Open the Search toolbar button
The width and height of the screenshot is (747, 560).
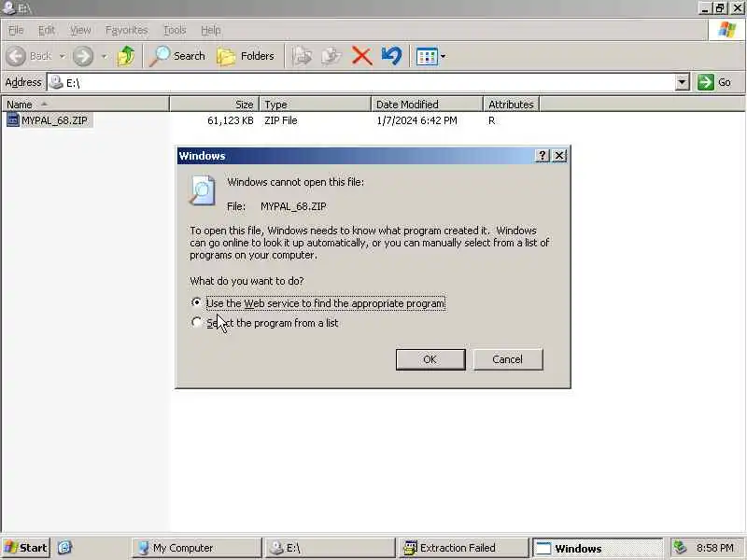177,56
